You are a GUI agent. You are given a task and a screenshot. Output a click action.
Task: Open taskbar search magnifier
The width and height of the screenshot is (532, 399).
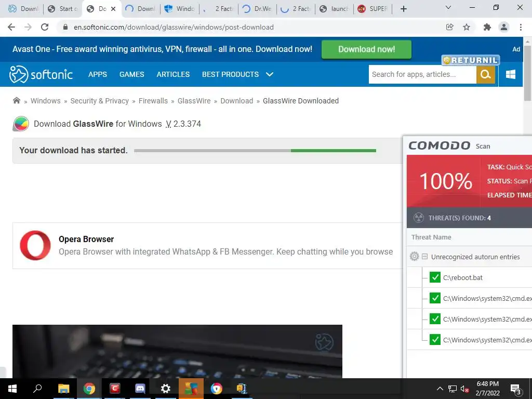[37, 388]
